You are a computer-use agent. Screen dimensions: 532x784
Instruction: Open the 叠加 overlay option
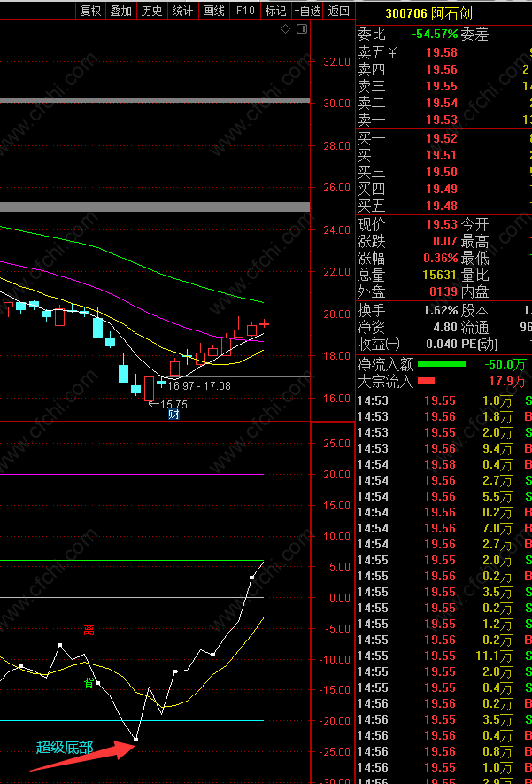[121, 11]
